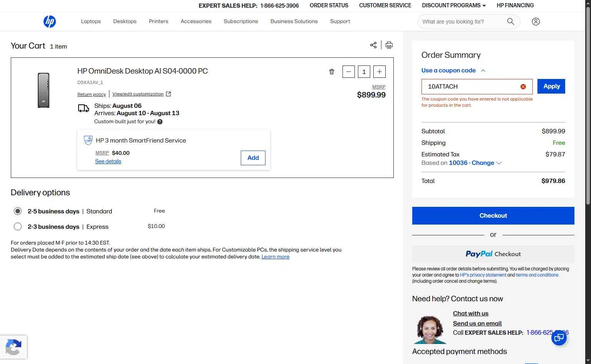The width and height of the screenshot is (591, 364).
Task: Clear coupon code with red X icon
Action: pos(523,87)
